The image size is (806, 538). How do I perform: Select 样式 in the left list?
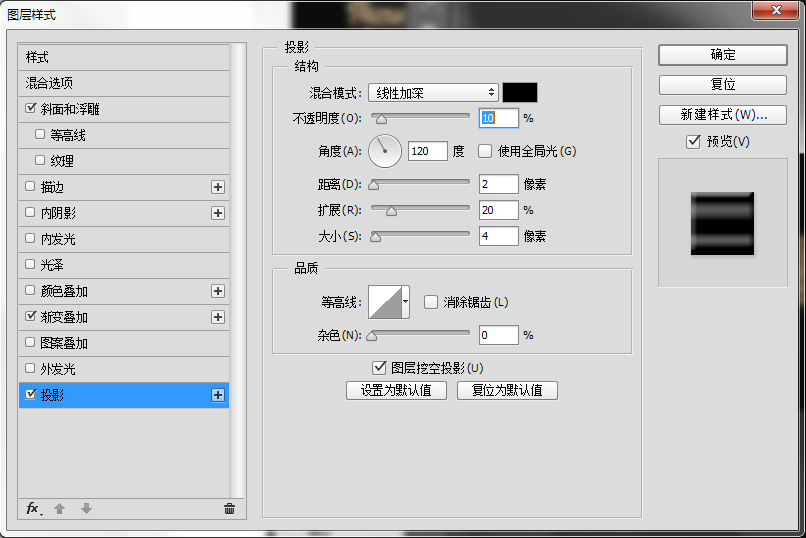124,57
